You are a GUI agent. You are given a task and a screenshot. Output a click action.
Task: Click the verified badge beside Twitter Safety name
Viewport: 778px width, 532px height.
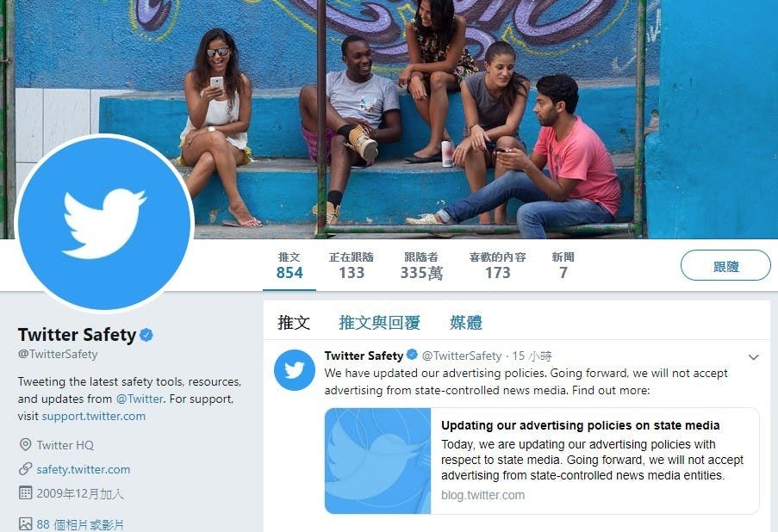146,335
